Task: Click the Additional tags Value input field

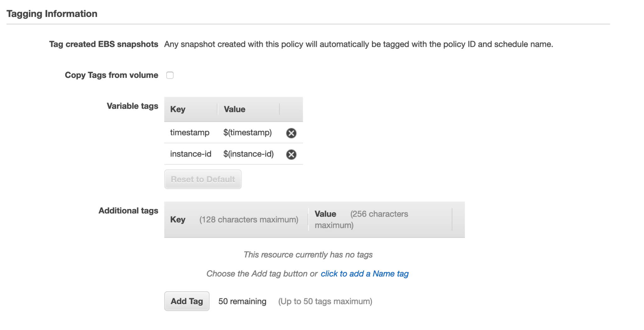Action: click(x=377, y=219)
